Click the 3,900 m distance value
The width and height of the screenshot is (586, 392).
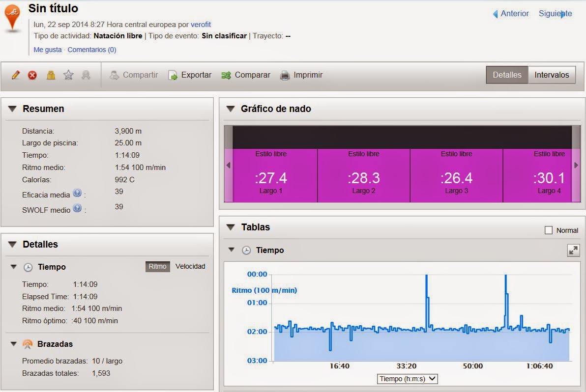pos(128,131)
